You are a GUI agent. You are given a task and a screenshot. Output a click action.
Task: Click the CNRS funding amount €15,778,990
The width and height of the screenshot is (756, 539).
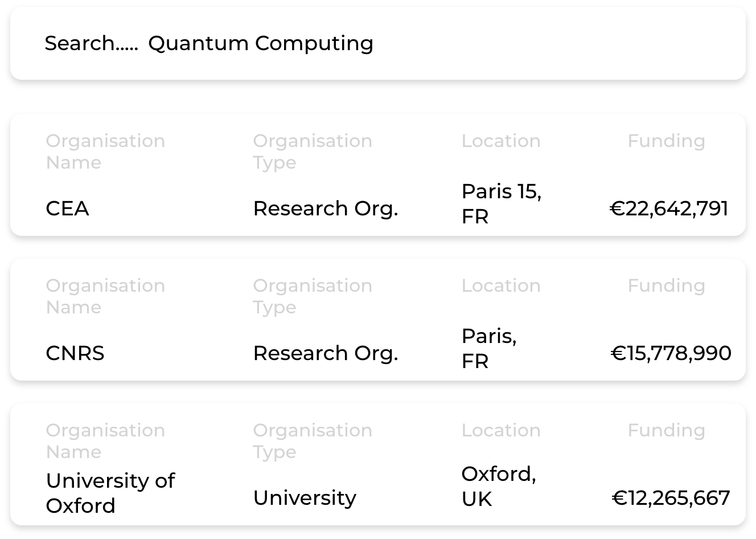point(671,353)
